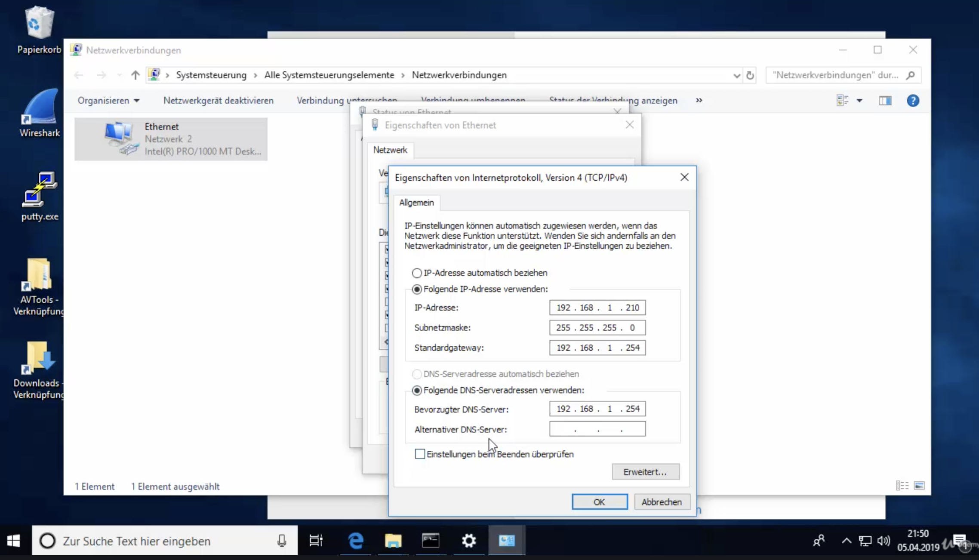
Task: Launch Microsoft Edge from the taskbar
Action: pos(356,541)
